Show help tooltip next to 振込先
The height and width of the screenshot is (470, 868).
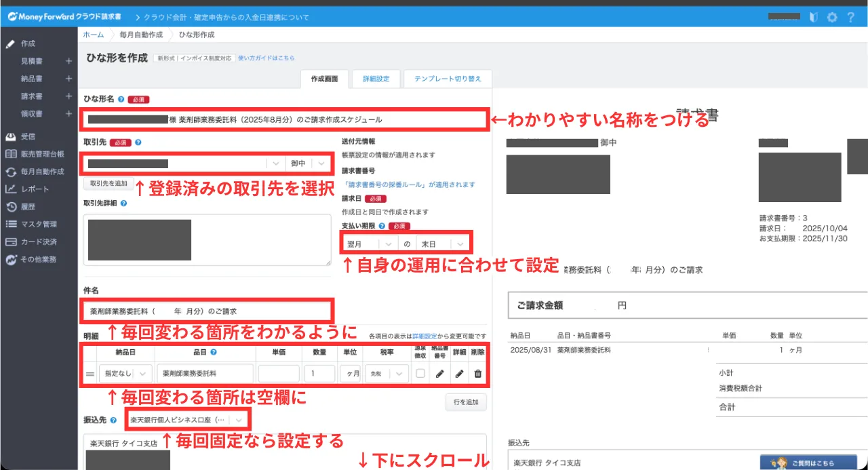click(113, 420)
